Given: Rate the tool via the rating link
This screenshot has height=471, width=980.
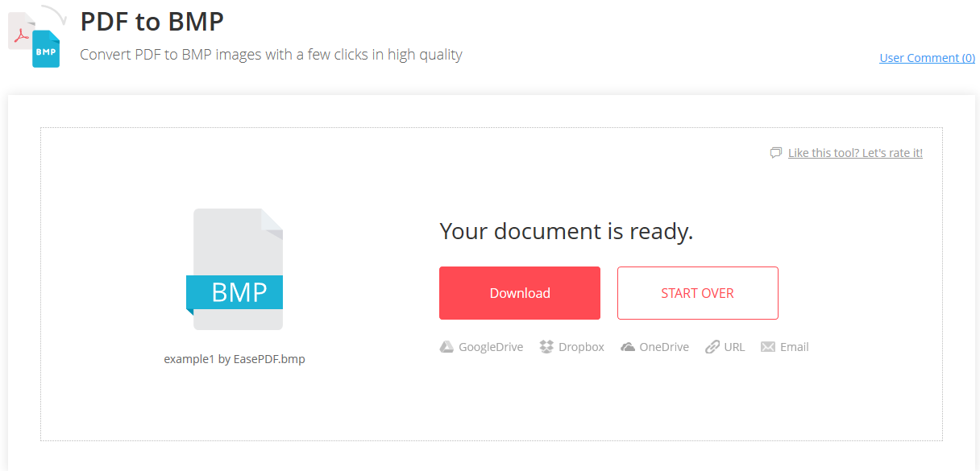Looking at the screenshot, I should pyautogui.click(x=856, y=152).
